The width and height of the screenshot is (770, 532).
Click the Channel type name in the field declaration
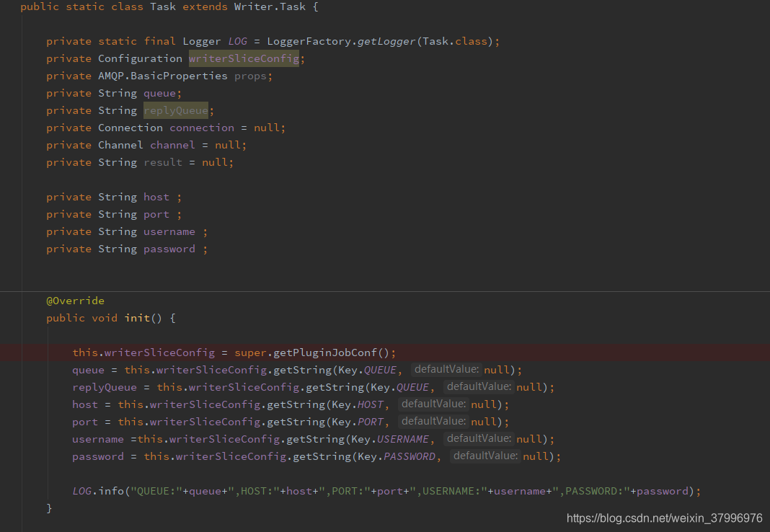point(120,145)
